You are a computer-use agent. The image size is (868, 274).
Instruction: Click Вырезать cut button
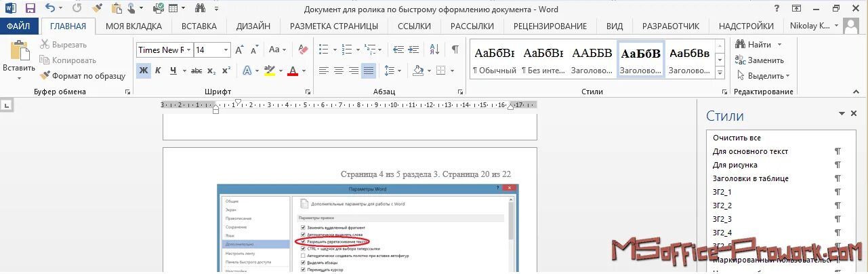63,45
